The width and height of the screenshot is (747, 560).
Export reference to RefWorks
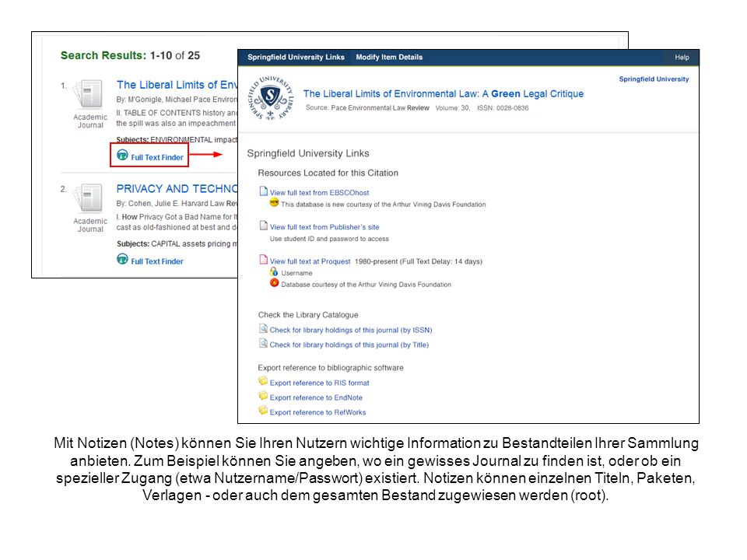coord(317,412)
